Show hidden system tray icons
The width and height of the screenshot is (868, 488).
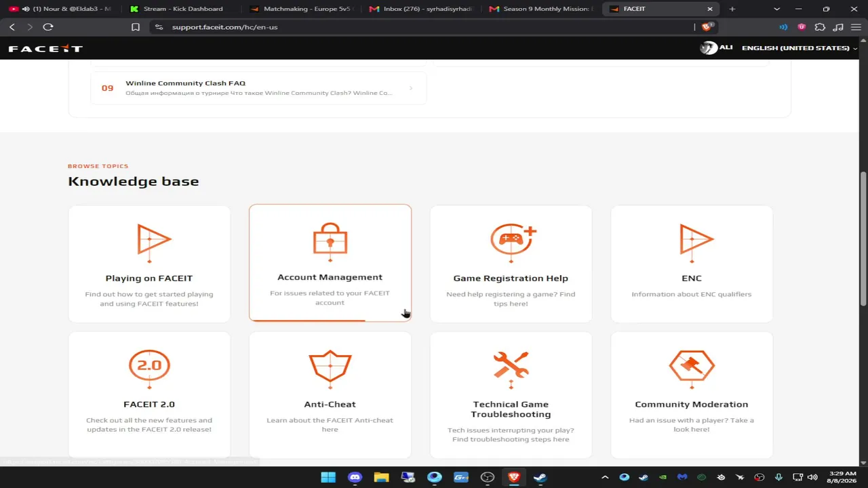coord(605,477)
